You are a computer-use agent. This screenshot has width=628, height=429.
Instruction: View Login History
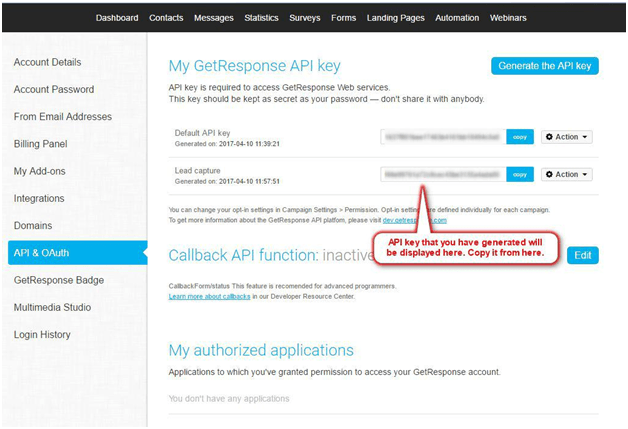[42, 334]
